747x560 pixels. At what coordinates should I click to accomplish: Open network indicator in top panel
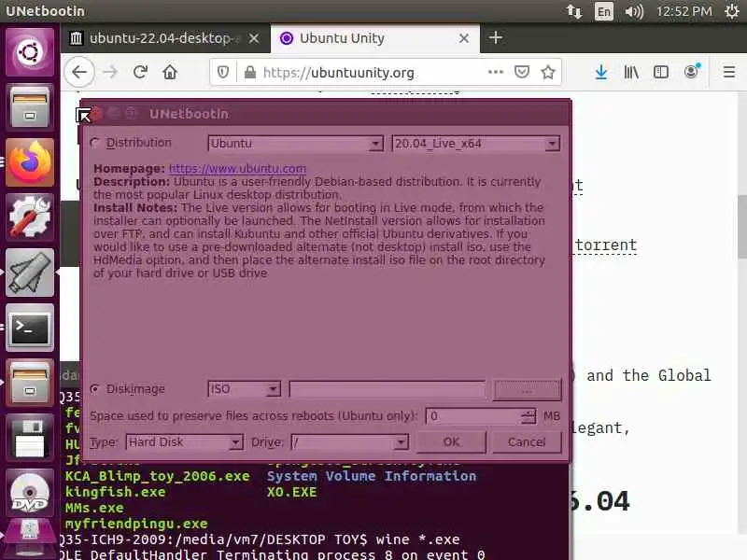(574, 11)
